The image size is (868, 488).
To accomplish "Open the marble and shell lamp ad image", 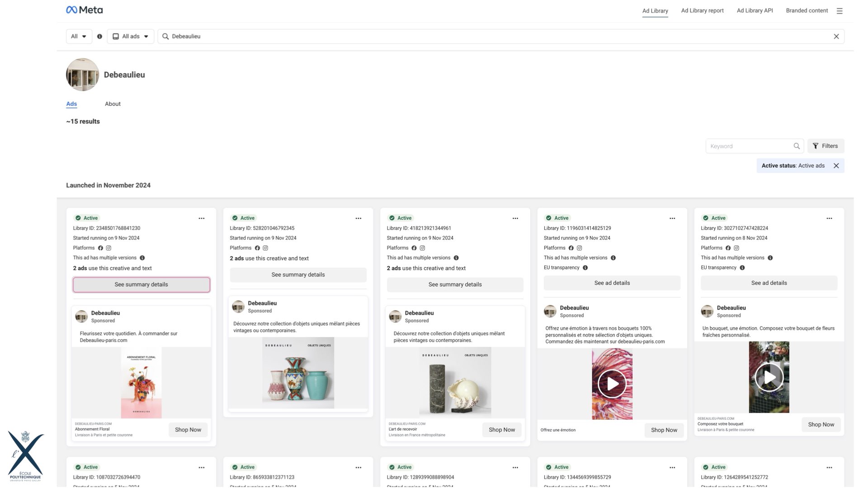I will point(455,383).
